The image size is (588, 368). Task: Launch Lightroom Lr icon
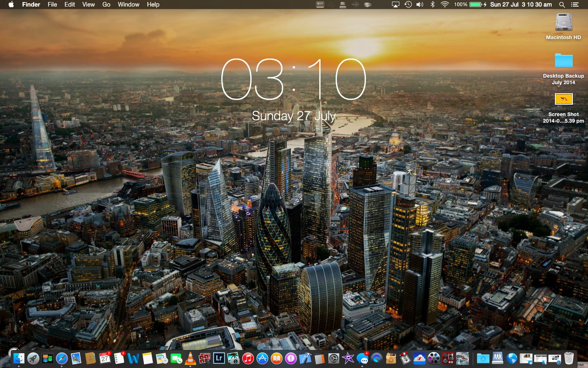click(219, 359)
